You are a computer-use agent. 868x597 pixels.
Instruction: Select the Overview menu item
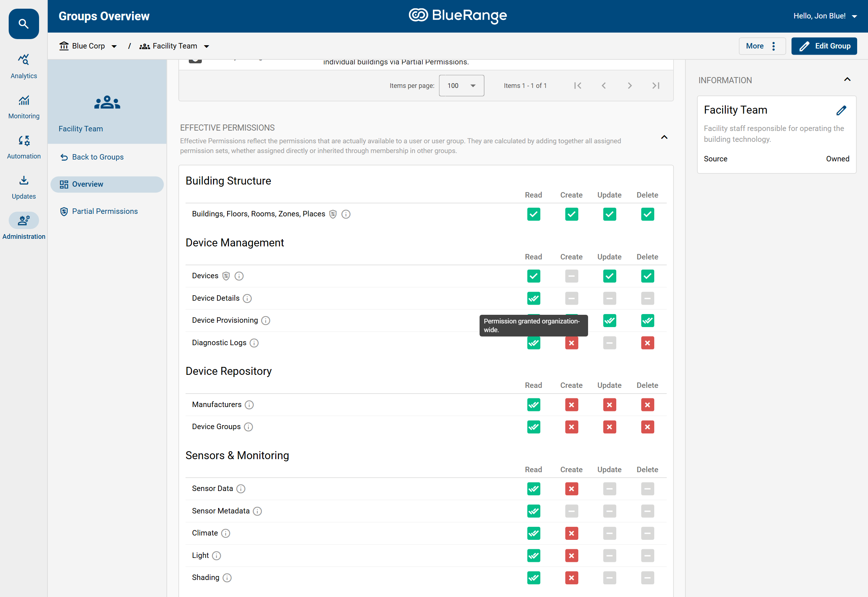(107, 185)
